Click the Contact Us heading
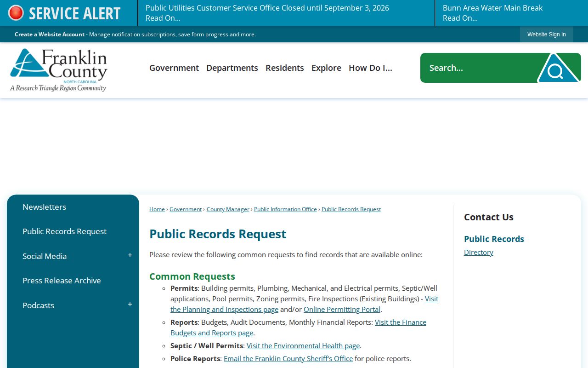The height and width of the screenshot is (368, 588). [x=489, y=217]
